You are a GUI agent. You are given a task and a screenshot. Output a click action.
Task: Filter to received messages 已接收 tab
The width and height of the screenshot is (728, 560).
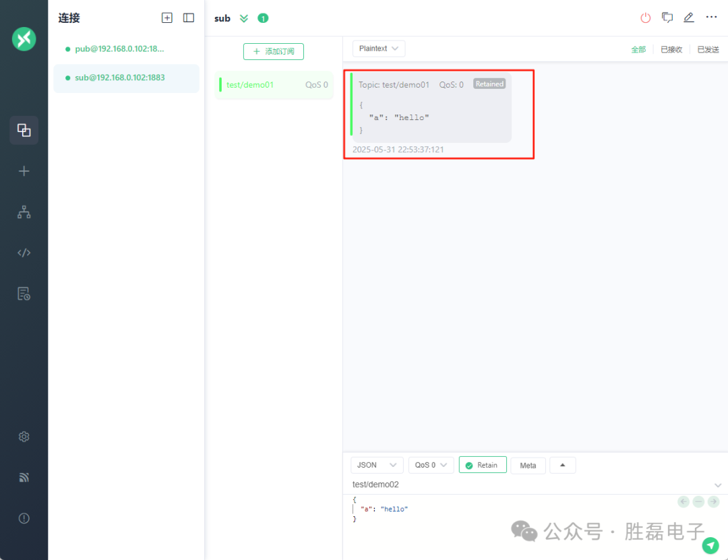point(671,49)
